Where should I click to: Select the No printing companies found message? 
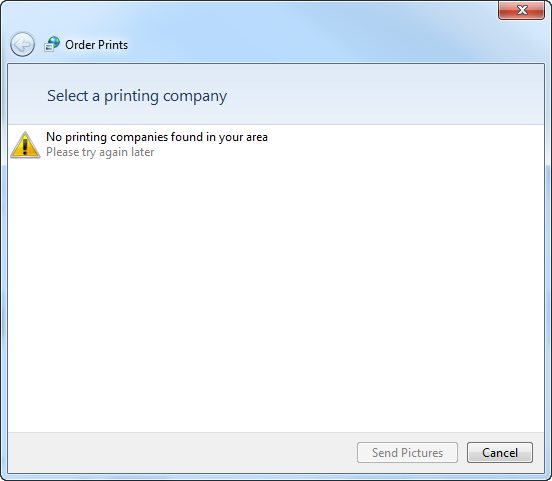(x=157, y=137)
